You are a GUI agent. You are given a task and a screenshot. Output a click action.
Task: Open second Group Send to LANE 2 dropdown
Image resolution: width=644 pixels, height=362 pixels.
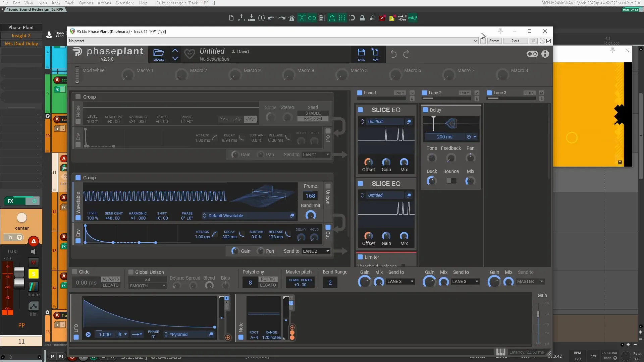coord(316,251)
